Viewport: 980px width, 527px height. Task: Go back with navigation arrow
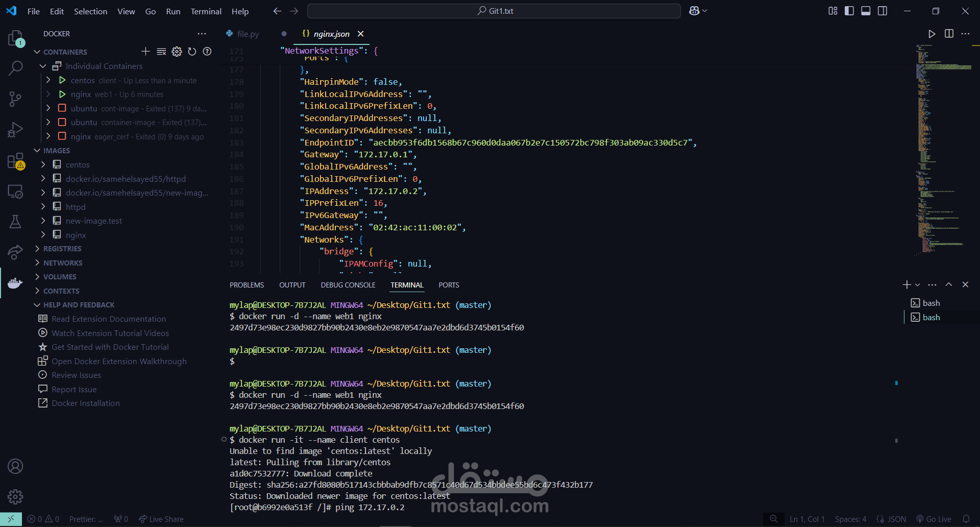277,11
